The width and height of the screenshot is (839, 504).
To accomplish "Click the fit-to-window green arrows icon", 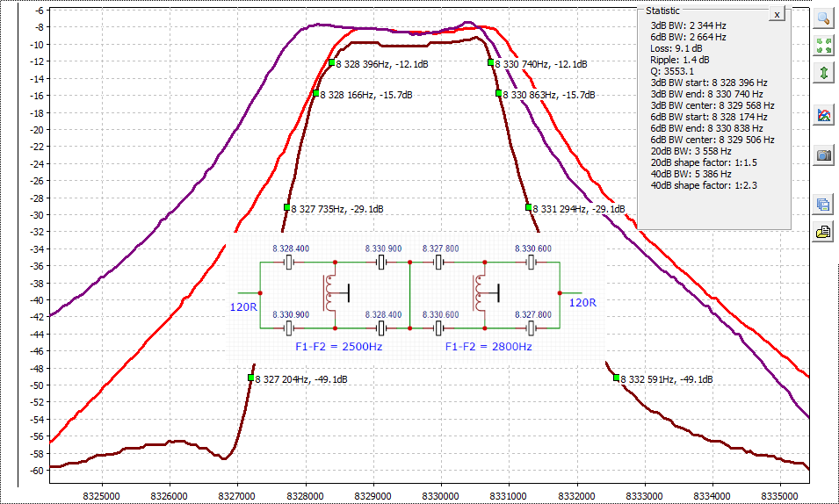I will coord(823,45).
